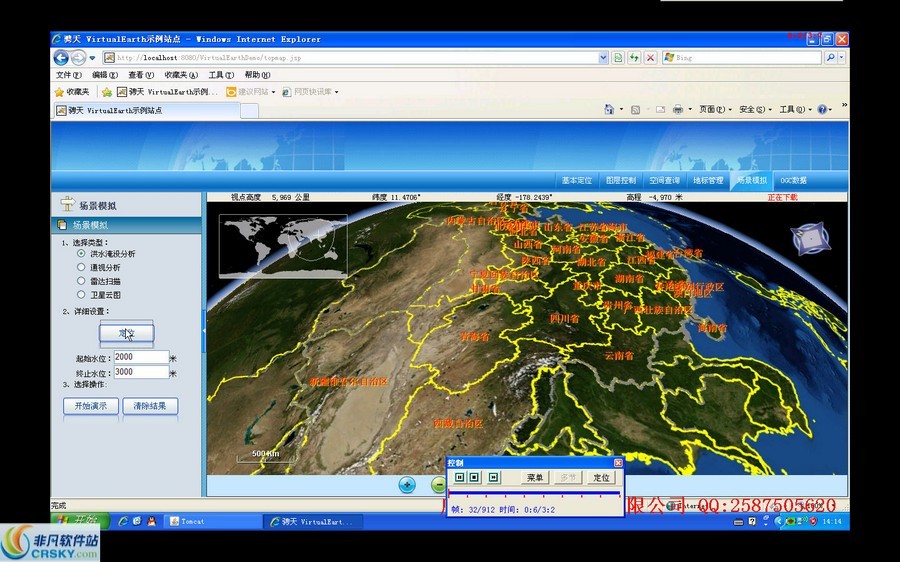Click the system tray clock 14:14
The width and height of the screenshot is (900, 562).
coord(832,521)
